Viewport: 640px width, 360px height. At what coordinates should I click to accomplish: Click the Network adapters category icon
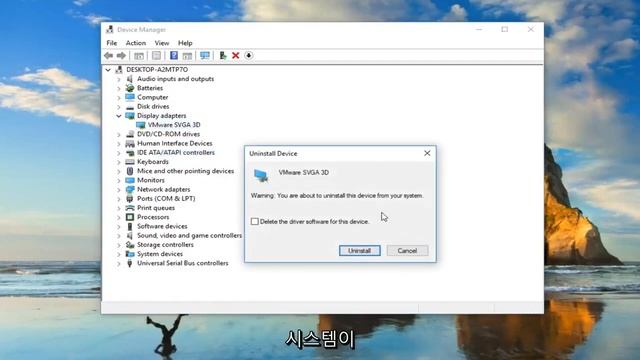130,189
